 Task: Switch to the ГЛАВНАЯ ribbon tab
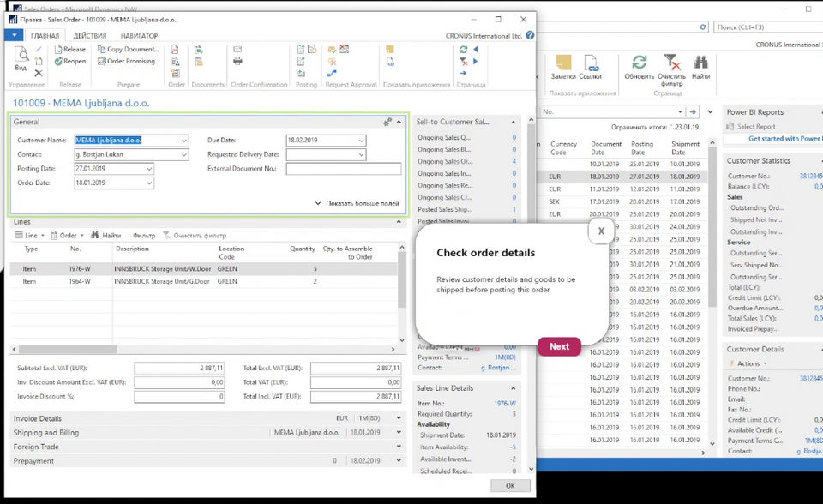[45, 36]
